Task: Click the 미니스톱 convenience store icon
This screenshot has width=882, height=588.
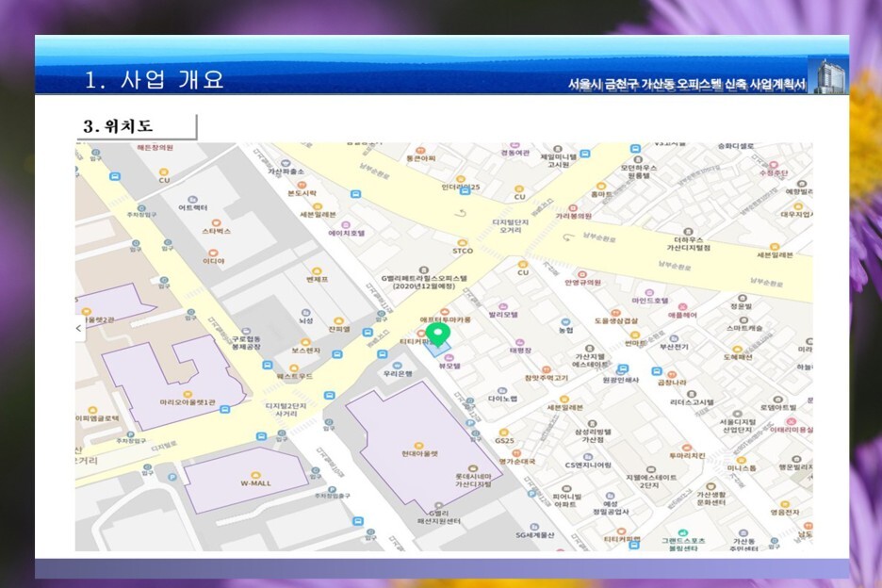Action: pyautogui.click(x=742, y=460)
